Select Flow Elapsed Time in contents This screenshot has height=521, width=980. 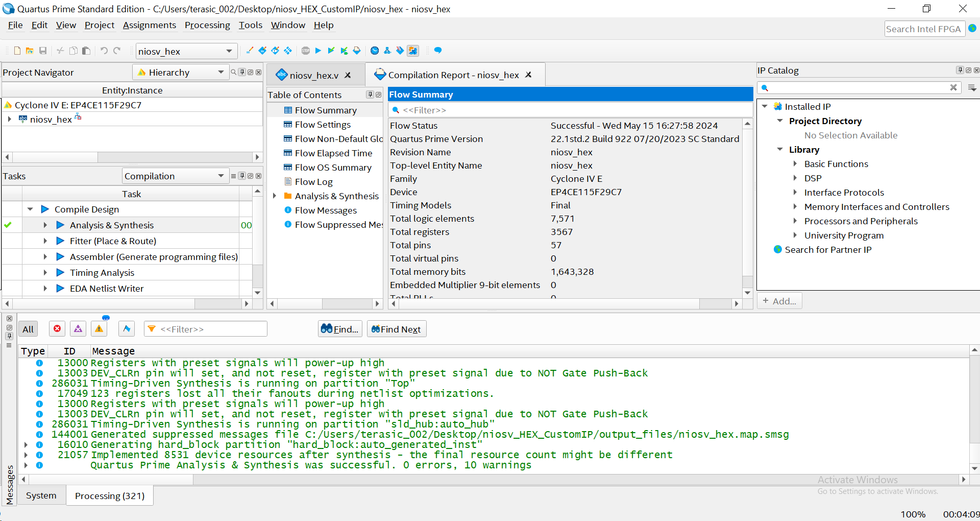[x=333, y=153]
